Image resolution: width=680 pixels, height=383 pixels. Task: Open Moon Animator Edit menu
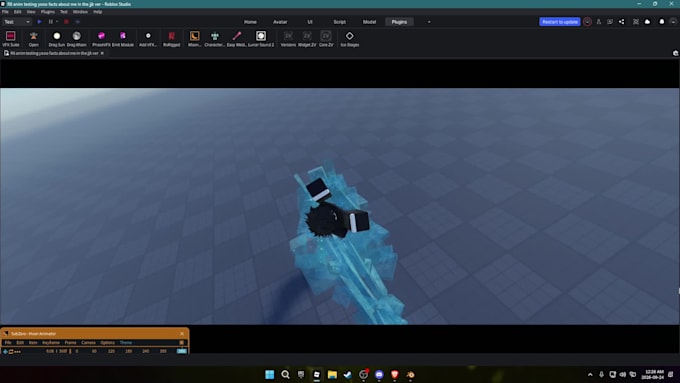coord(20,343)
